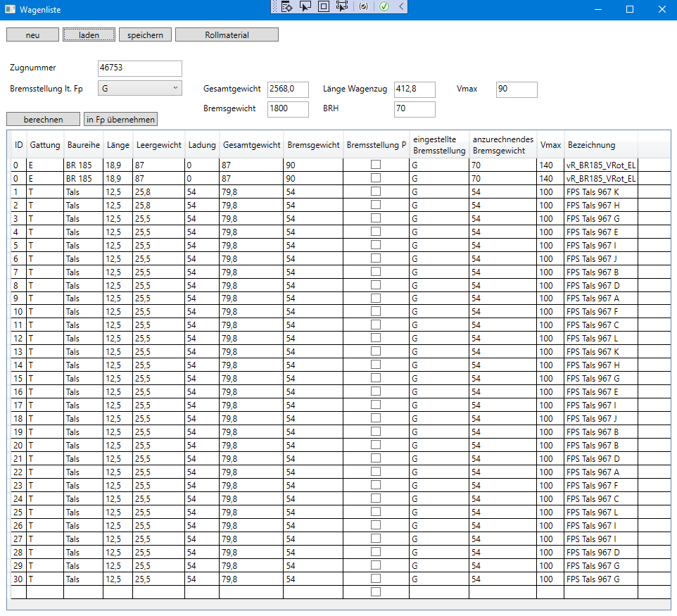Viewport: 677px width, 616px height.
Task: Open Rollmaterial
Action: point(227,35)
